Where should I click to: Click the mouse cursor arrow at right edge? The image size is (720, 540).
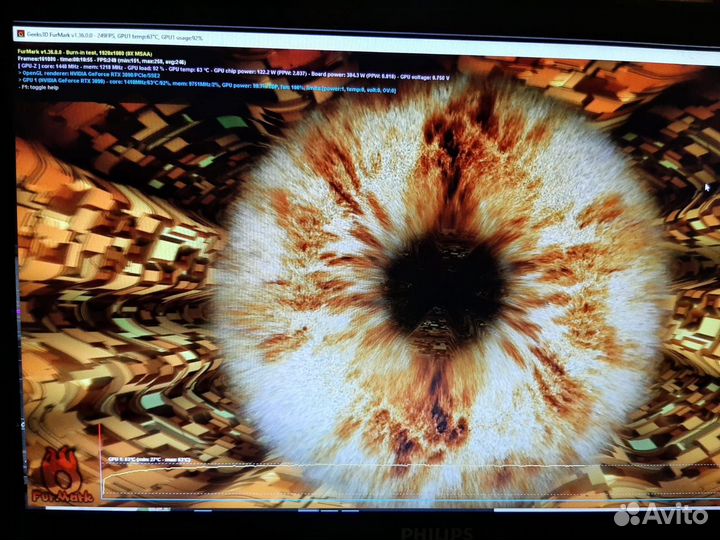[x=707, y=187]
